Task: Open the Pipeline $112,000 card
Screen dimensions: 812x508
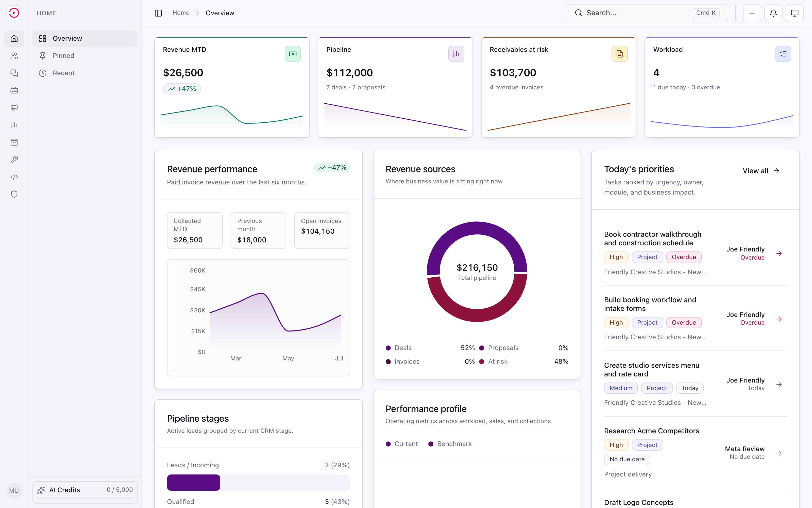Action: 395,87
